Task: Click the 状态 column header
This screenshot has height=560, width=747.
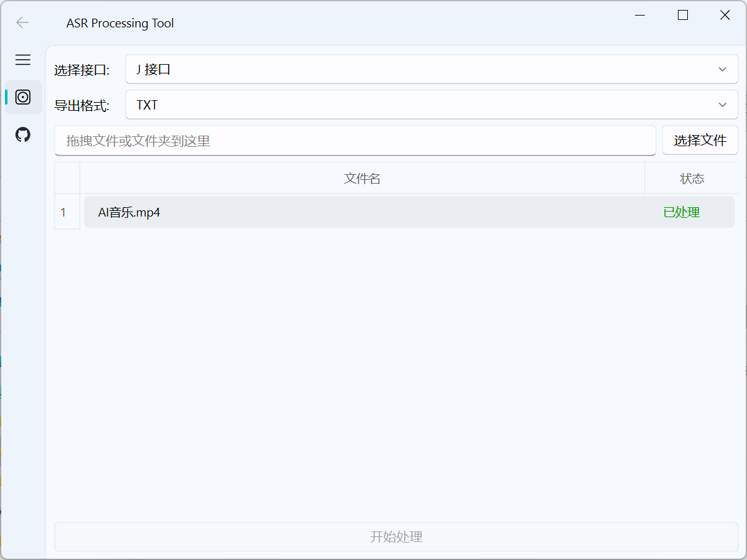Action: (692, 178)
